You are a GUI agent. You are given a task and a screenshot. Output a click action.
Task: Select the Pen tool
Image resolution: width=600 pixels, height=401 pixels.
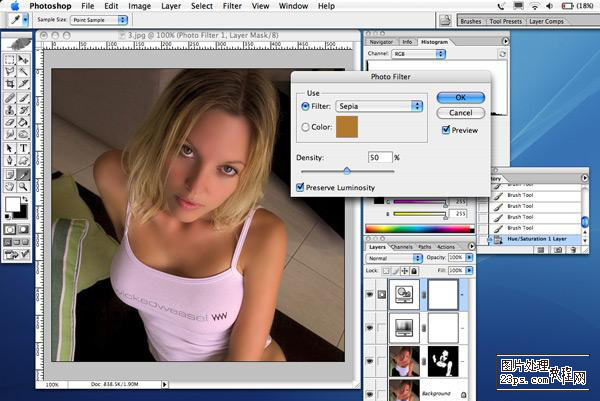10,160
